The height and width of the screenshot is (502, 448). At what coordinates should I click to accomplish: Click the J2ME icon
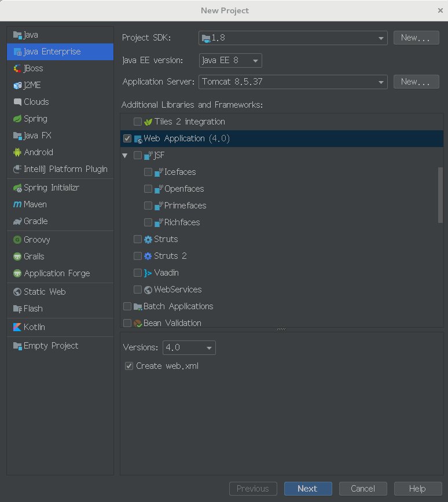pyautogui.click(x=17, y=85)
